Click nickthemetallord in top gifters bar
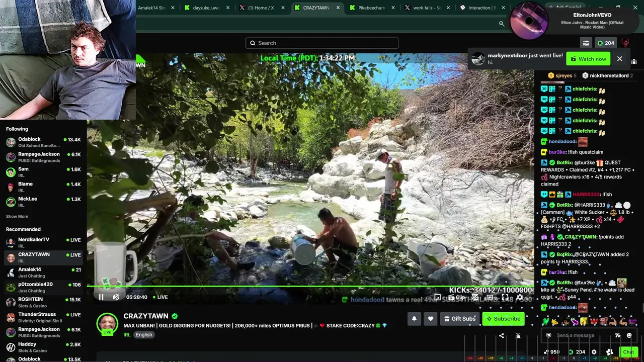The width and height of the screenshot is (644, 362). point(609,76)
